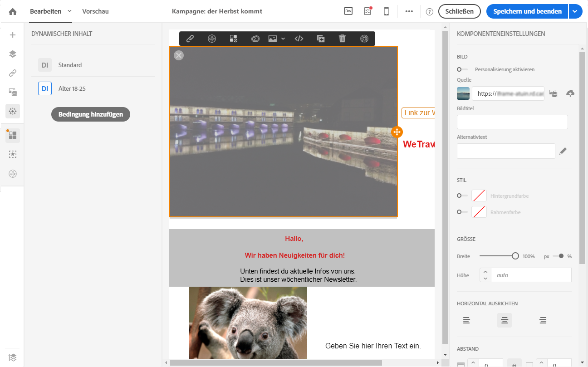Select the koala image on the canvas
This screenshot has height=367, width=588.
[x=248, y=323]
